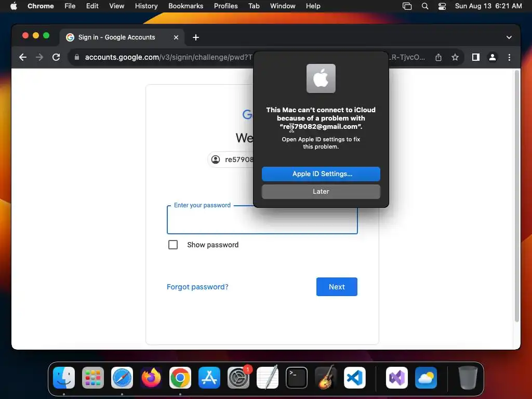Open Firefox from the Dock

point(151,378)
